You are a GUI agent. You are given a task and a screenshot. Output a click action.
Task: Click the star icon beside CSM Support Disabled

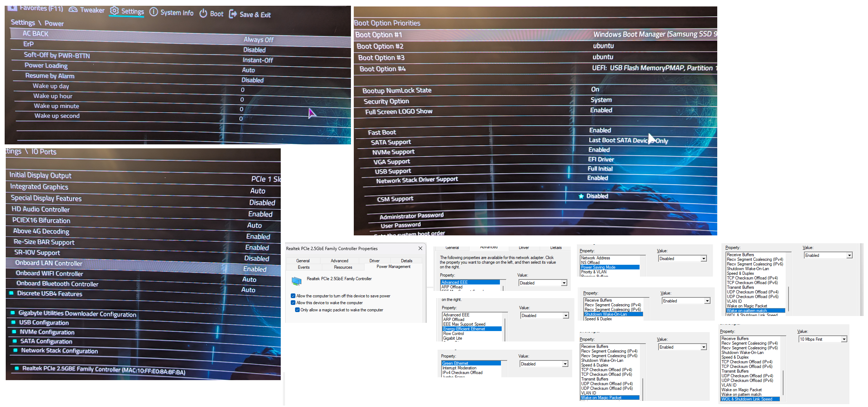point(581,196)
